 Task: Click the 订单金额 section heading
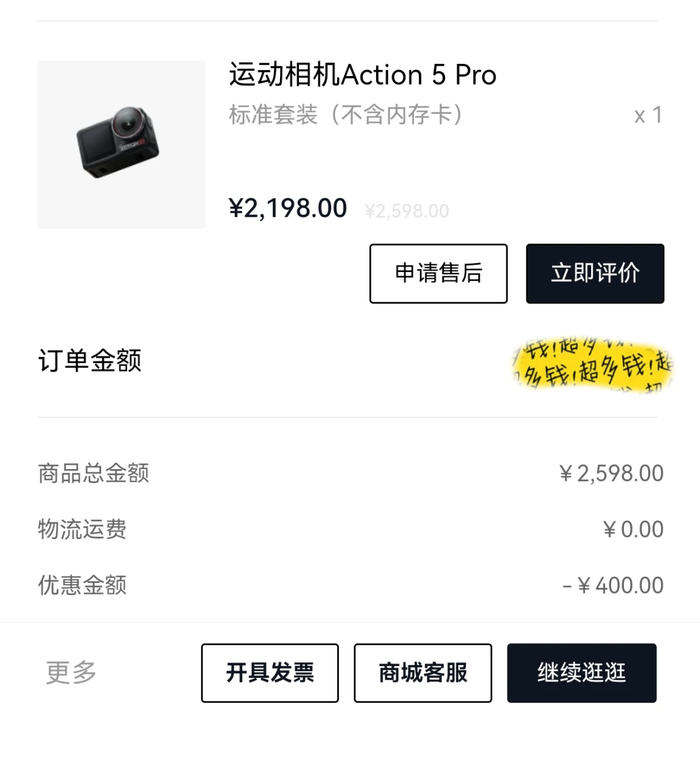pos(90,361)
